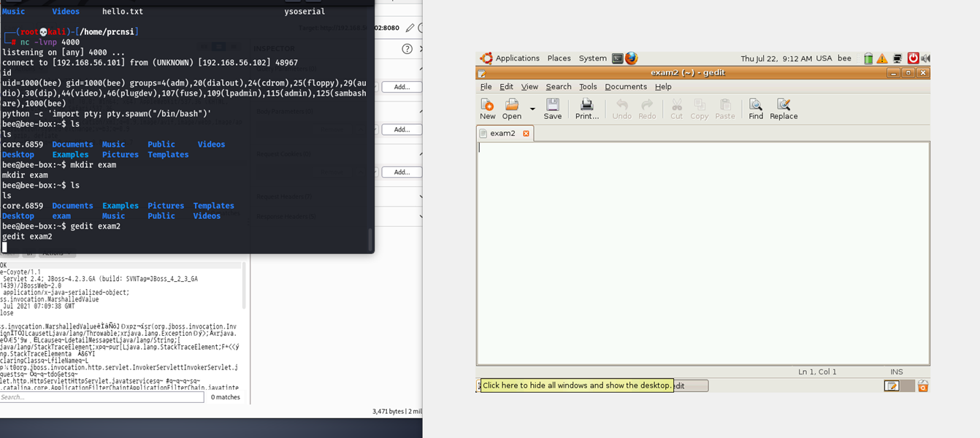
Task: Click the Copy icon in gedit toolbar
Action: pos(699,109)
